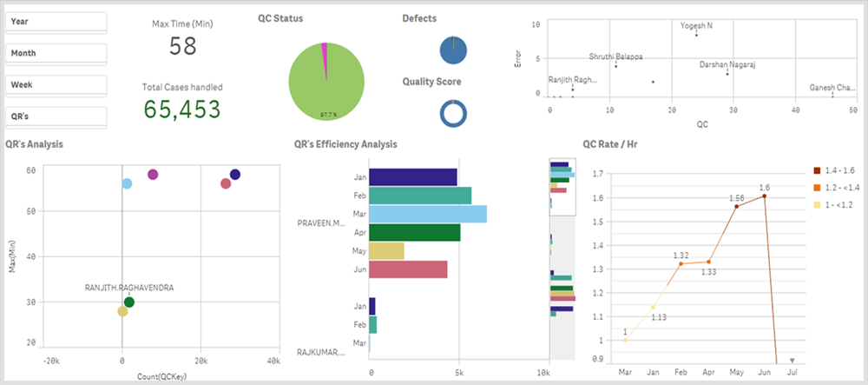The width and height of the screenshot is (868, 385).
Task: Click the Defects chart title
Action: (x=419, y=18)
